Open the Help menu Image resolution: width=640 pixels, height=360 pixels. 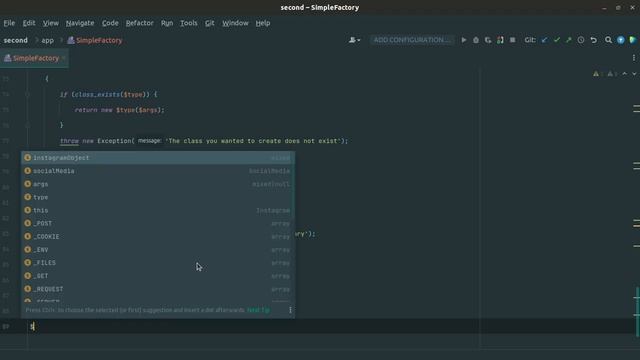pyautogui.click(x=263, y=23)
